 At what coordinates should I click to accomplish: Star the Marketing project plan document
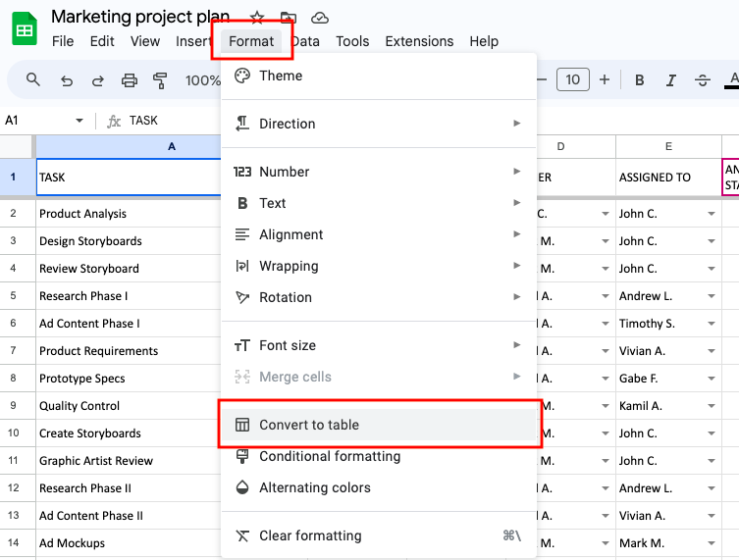[x=257, y=18]
